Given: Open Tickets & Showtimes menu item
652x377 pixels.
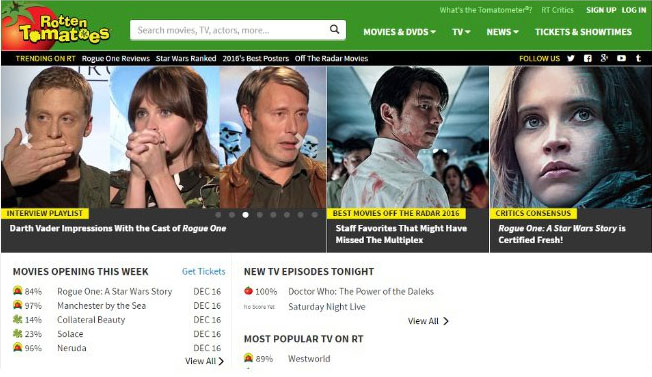Looking at the screenshot, I should tap(583, 32).
